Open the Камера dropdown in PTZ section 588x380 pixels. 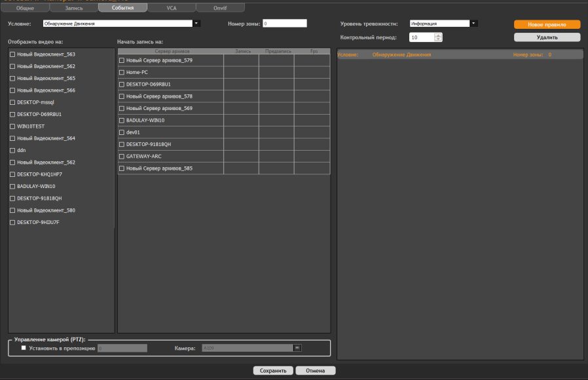point(297,348)
